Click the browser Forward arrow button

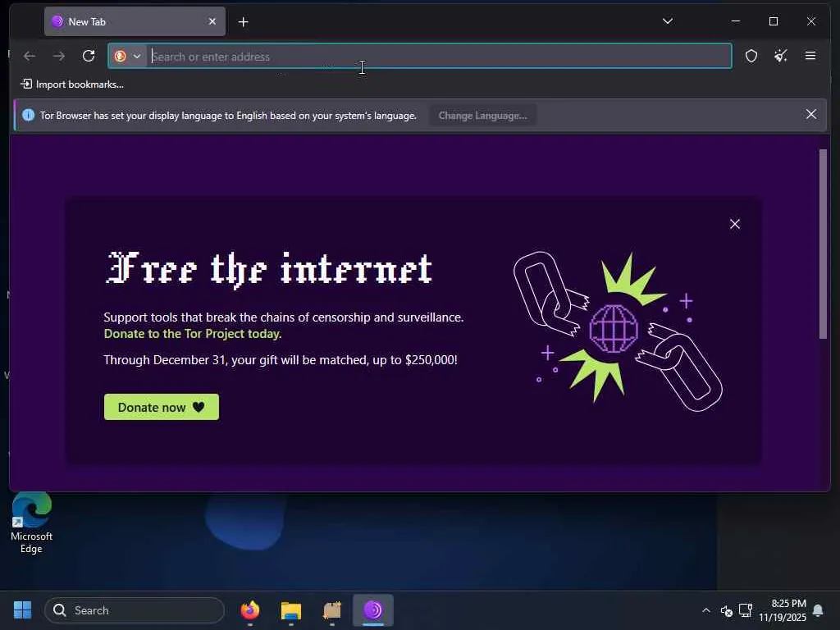59,57
